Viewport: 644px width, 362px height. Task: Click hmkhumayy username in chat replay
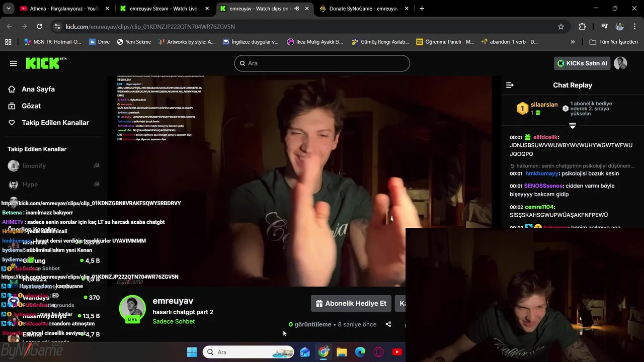click(x=542, y=173)
